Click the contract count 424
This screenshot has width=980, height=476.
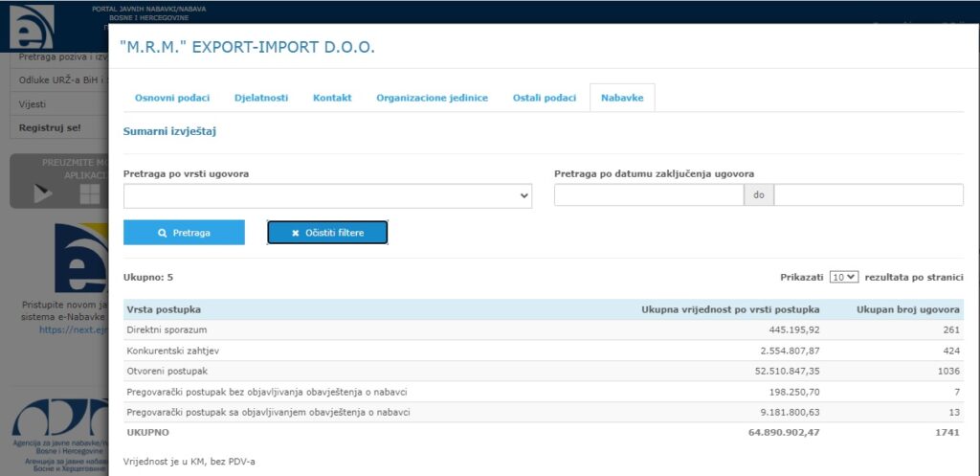[x=952, y=351]
